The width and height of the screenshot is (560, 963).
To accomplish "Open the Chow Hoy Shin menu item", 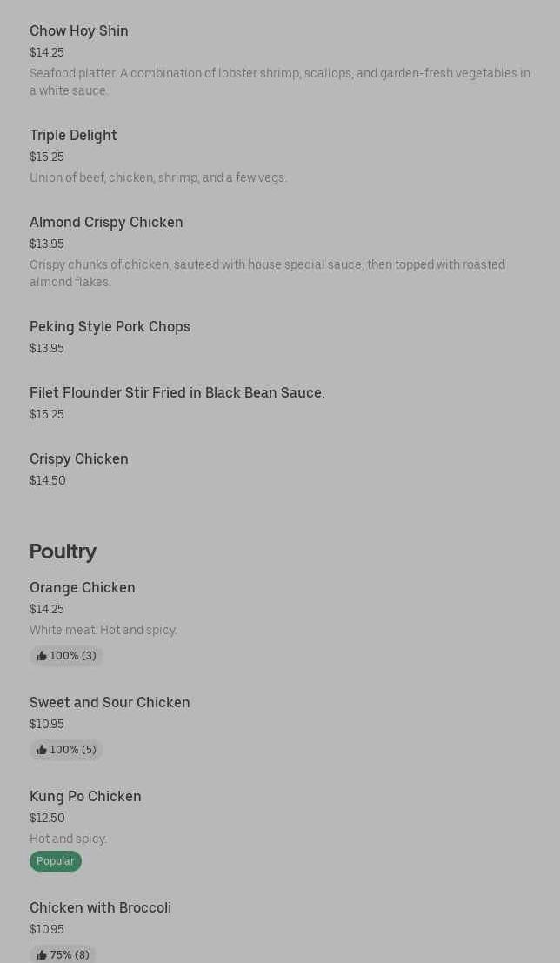I will [79, 31].
